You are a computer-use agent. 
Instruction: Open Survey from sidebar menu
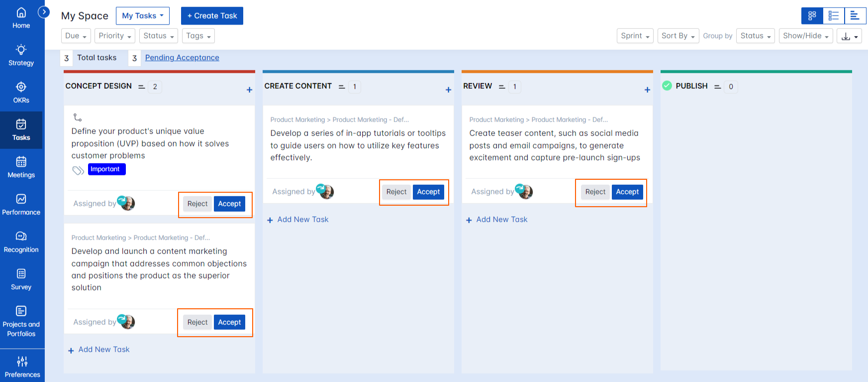point(21,279)
